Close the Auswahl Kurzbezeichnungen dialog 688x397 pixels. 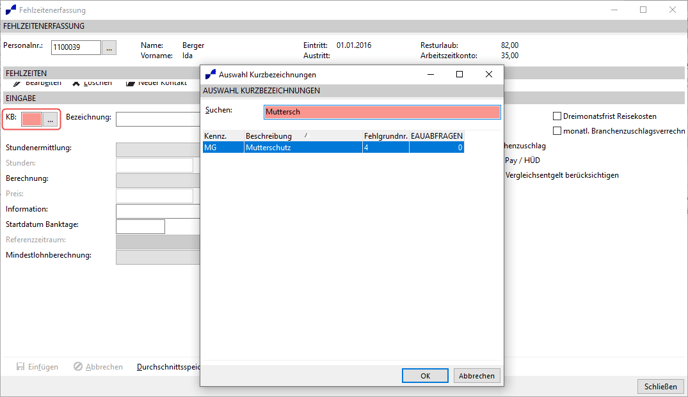pos(489,75)
